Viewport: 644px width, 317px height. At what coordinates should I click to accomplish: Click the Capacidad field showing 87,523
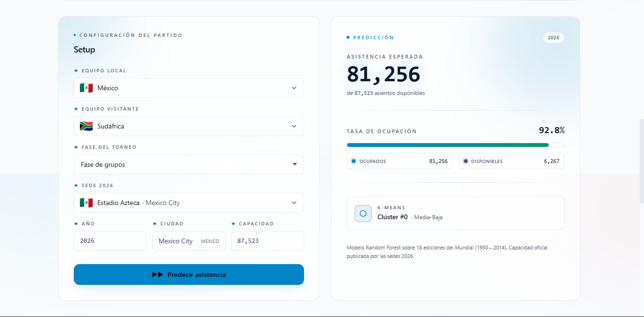268,241
